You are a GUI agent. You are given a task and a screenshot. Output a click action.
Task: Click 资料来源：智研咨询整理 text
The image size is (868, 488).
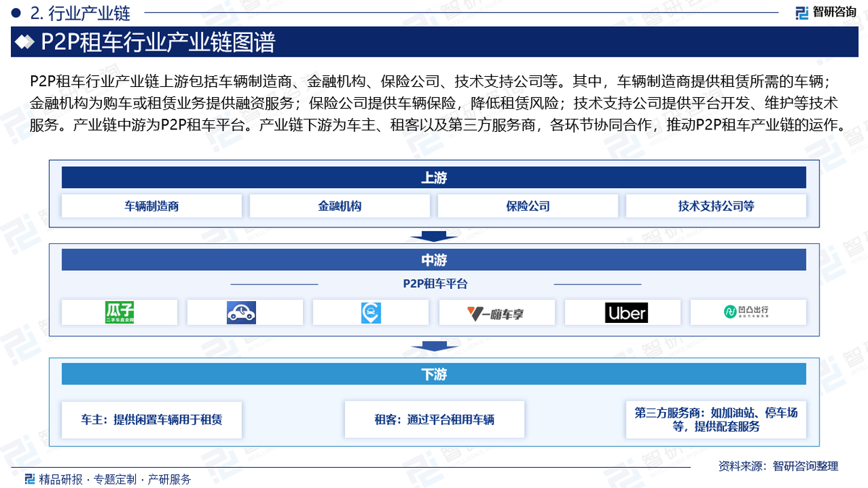778,466
